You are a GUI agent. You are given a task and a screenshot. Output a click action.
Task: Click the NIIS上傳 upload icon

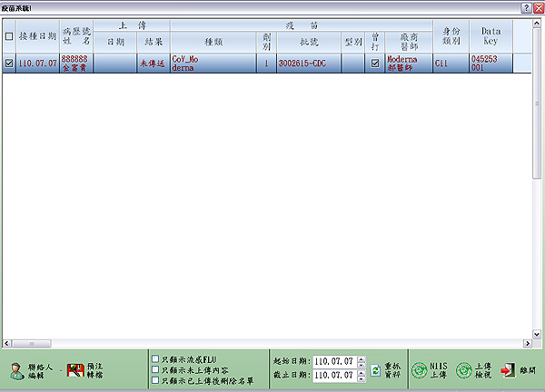tap(419, 369)
